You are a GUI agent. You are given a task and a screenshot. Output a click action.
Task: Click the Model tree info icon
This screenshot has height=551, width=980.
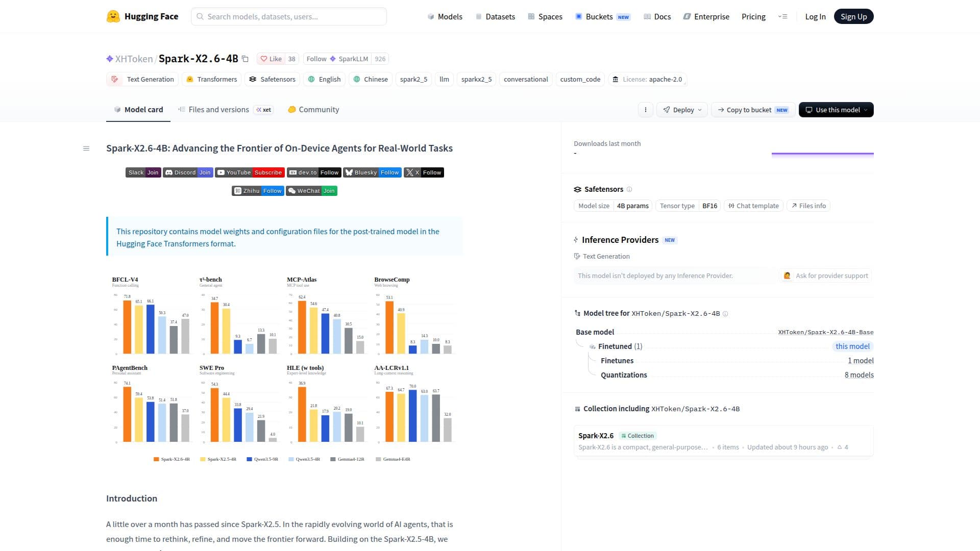725,314
